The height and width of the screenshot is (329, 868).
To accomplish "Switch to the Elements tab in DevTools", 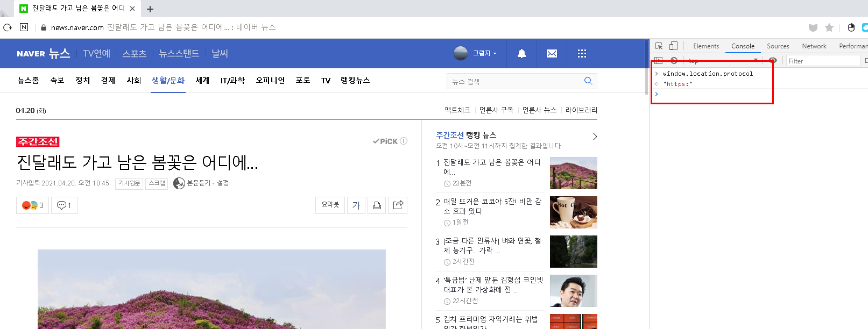I will (706, 46).
